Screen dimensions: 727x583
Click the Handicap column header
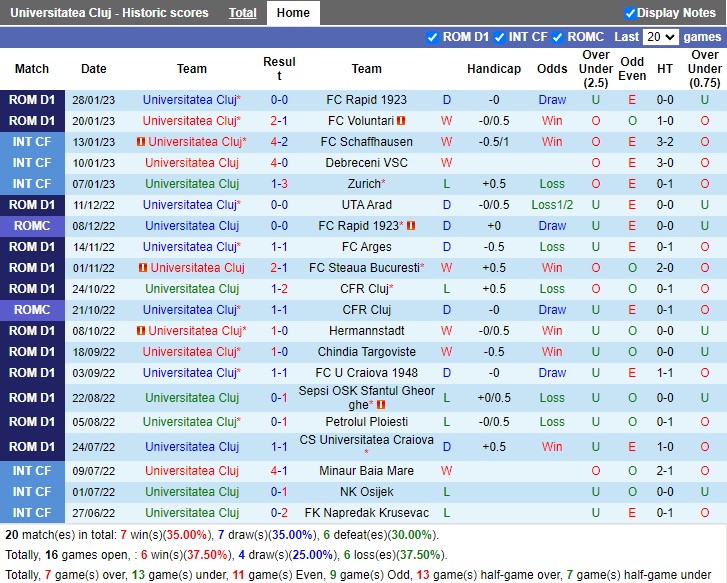tap(493, 69)
